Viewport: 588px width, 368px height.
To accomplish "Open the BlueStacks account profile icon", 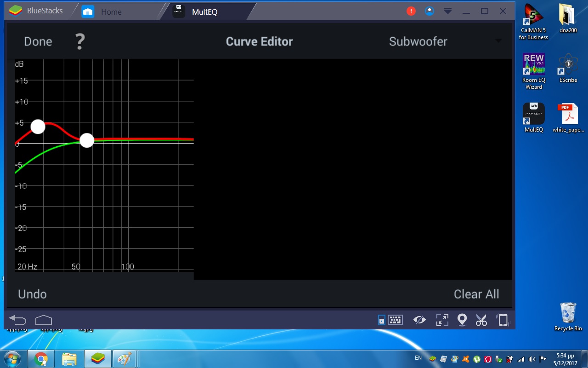I will (430, 11).
